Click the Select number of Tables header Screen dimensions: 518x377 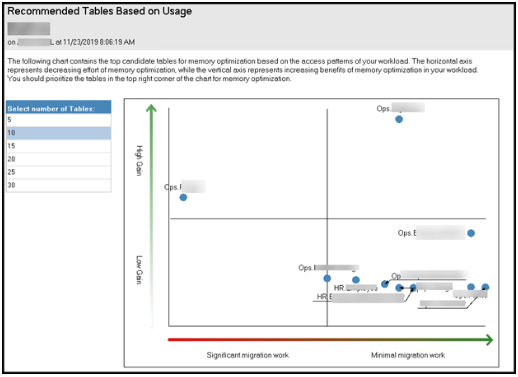click(59, 108)
